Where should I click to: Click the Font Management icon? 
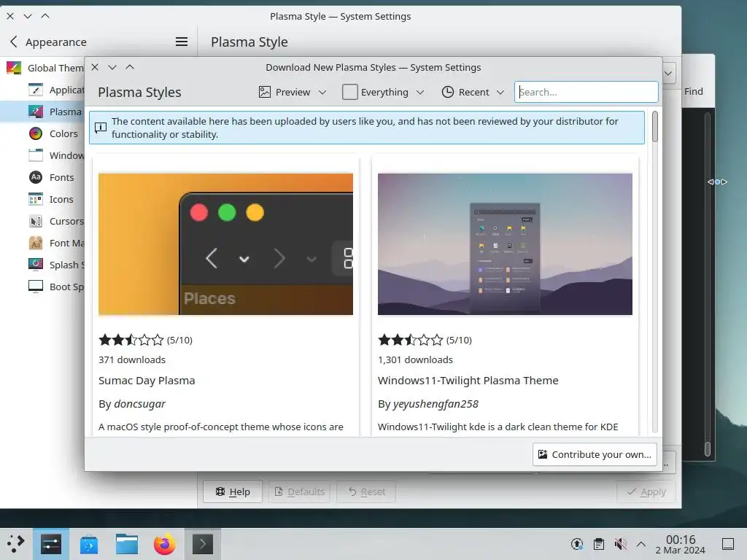[x=36, y=243]
